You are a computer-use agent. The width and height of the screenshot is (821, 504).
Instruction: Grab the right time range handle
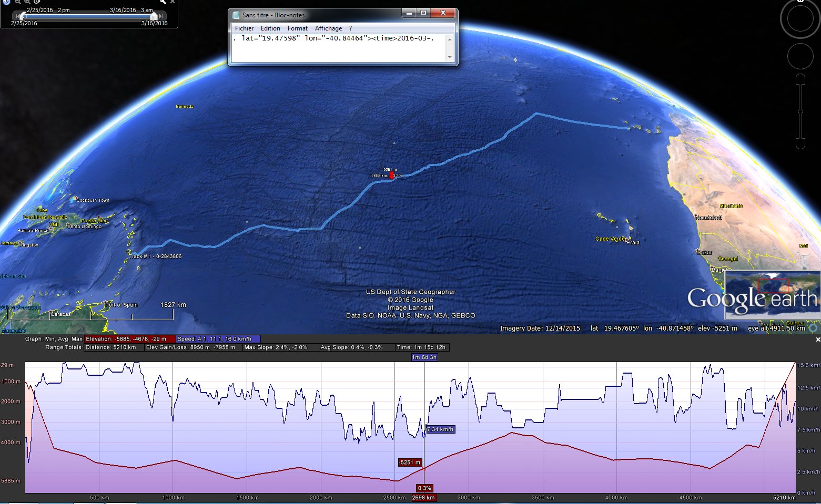tap(154, 16)
